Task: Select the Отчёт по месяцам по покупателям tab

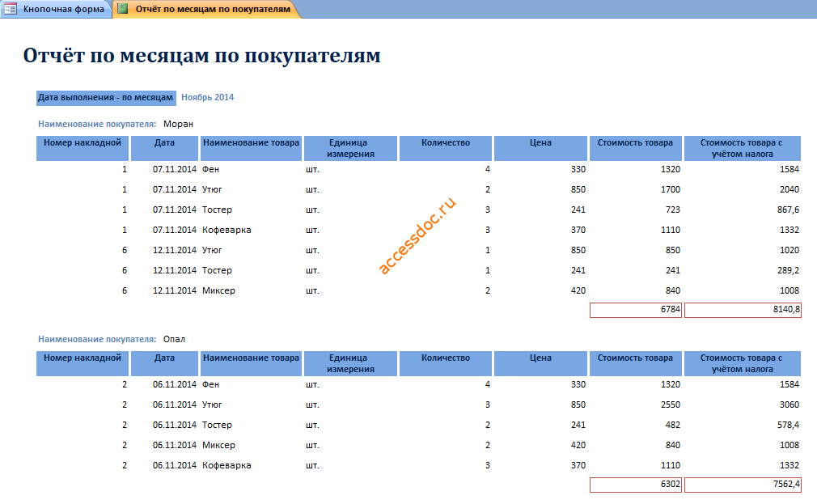Action: (207, 9)
